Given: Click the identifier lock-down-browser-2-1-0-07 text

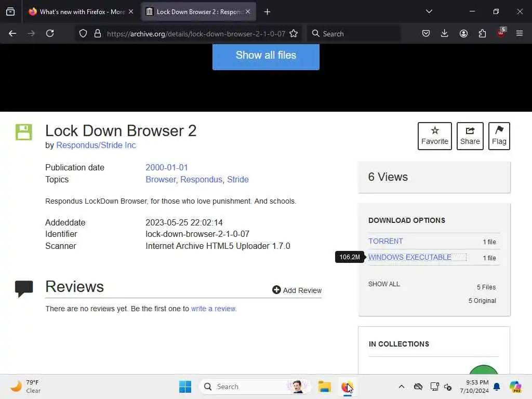Looking at the screenshot, I should 197,234.
